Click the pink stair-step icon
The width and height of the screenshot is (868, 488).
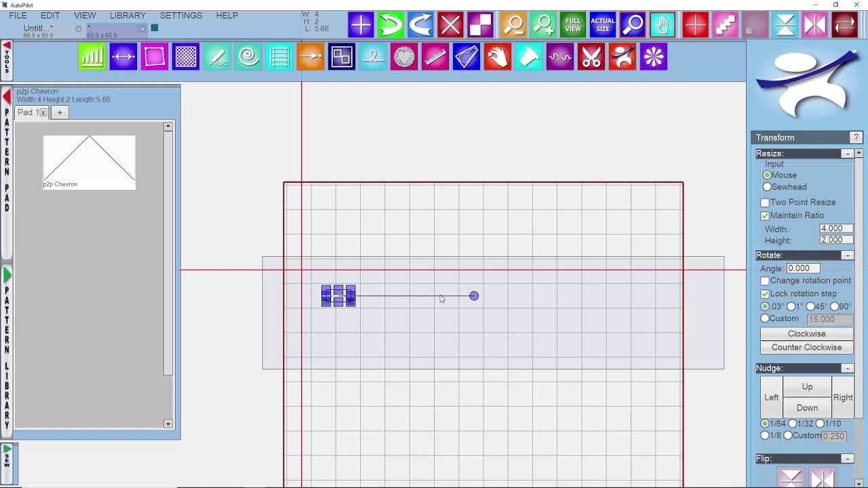[x=726, y=26]
